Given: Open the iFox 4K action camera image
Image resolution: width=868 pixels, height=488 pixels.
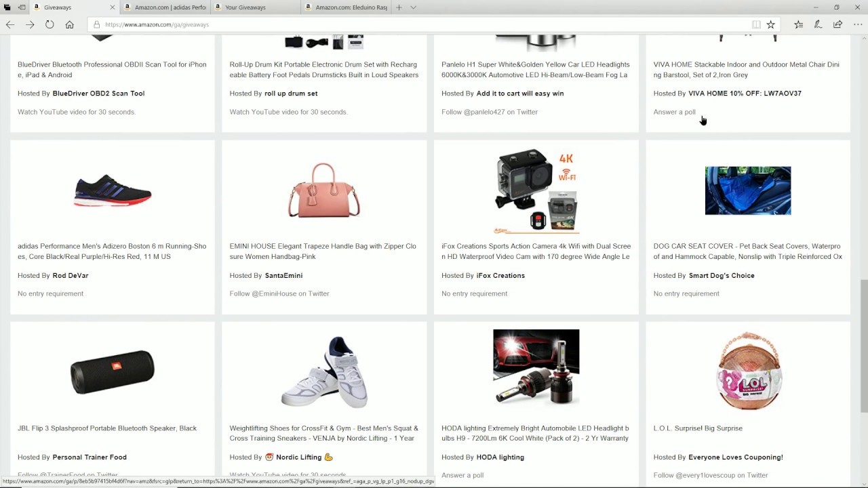Looking at the screenshot, I should coord(536,190).
